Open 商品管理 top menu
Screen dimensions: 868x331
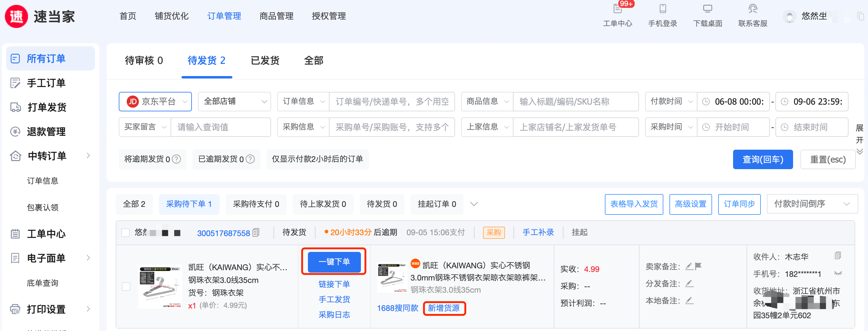point(276,16)
